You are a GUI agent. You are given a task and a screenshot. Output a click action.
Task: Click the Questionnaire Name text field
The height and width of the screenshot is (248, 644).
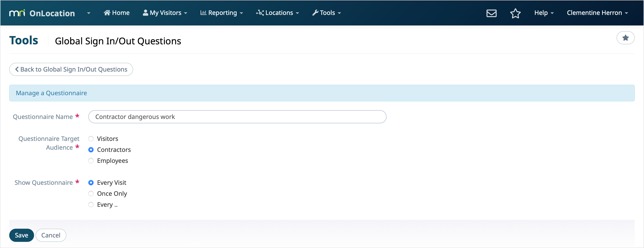[x=237, y=117]
